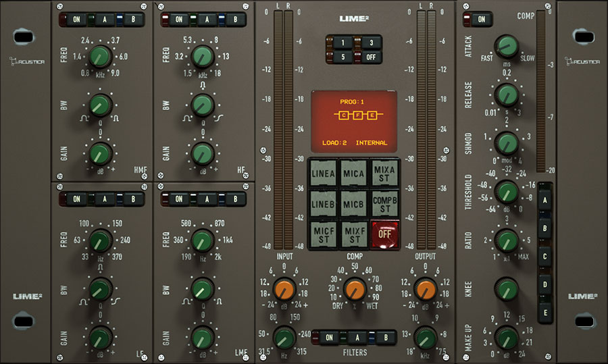Click the LF BW knob

(x=101, y=290)
